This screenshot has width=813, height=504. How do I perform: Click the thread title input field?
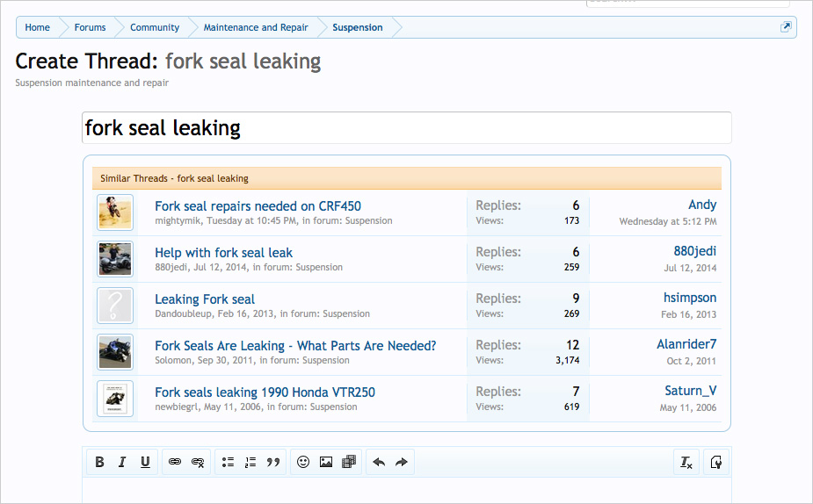pos(406,128)
